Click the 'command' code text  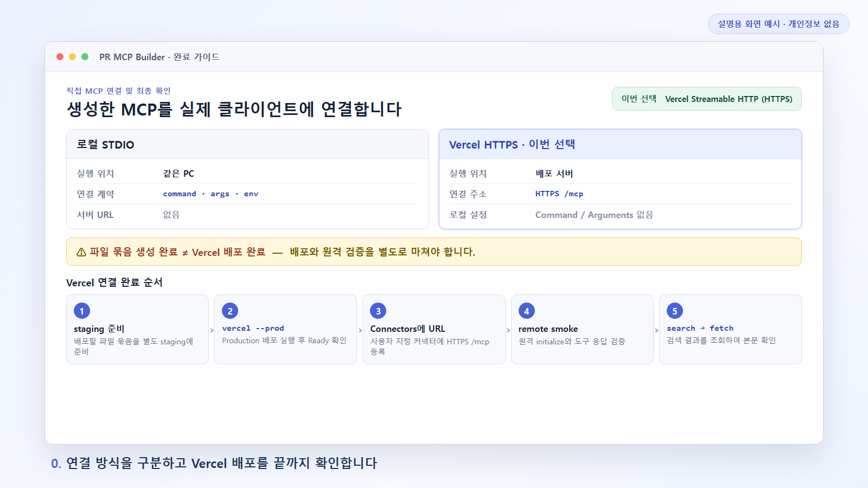180,194
